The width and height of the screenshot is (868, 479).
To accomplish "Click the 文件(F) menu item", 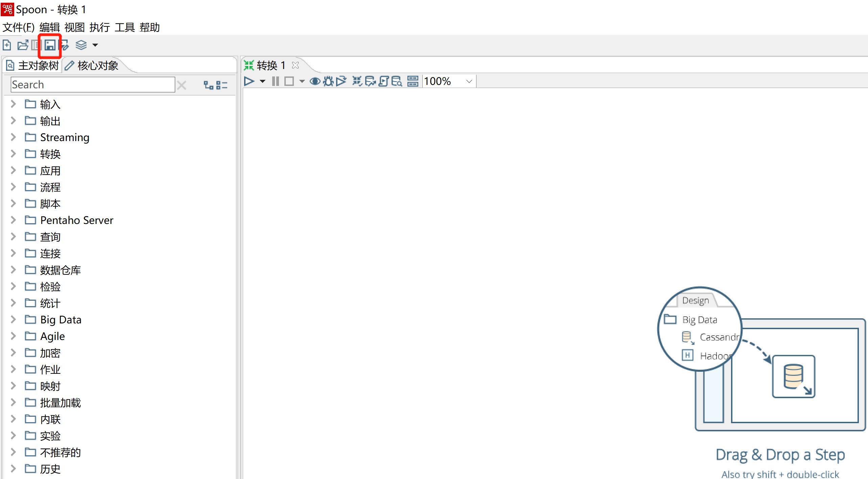I will coord(18,27).
